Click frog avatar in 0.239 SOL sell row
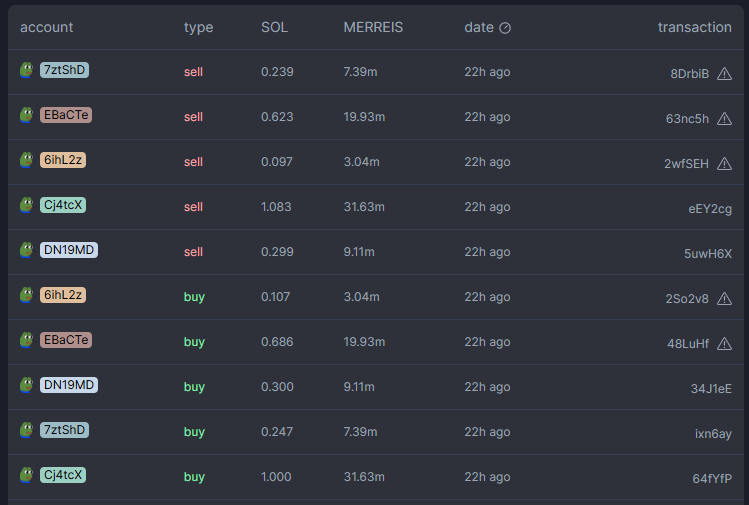Image resolution: width=749 pixels, height=505 pixels. pyautogui.click(x=27, y=70)
